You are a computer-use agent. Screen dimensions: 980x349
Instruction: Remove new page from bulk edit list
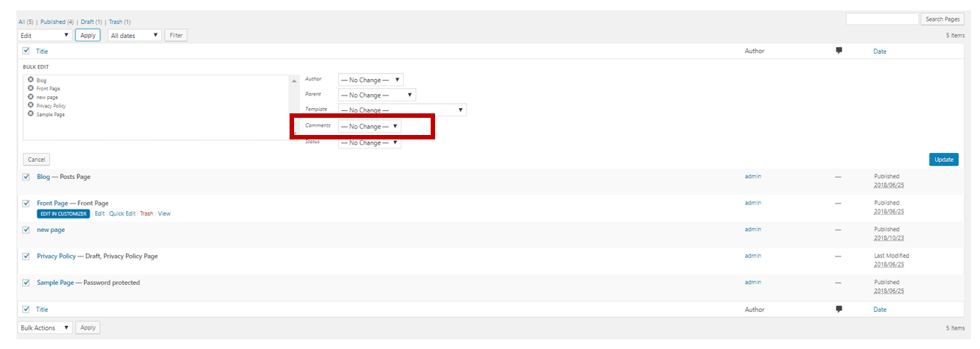click(31, 97)
